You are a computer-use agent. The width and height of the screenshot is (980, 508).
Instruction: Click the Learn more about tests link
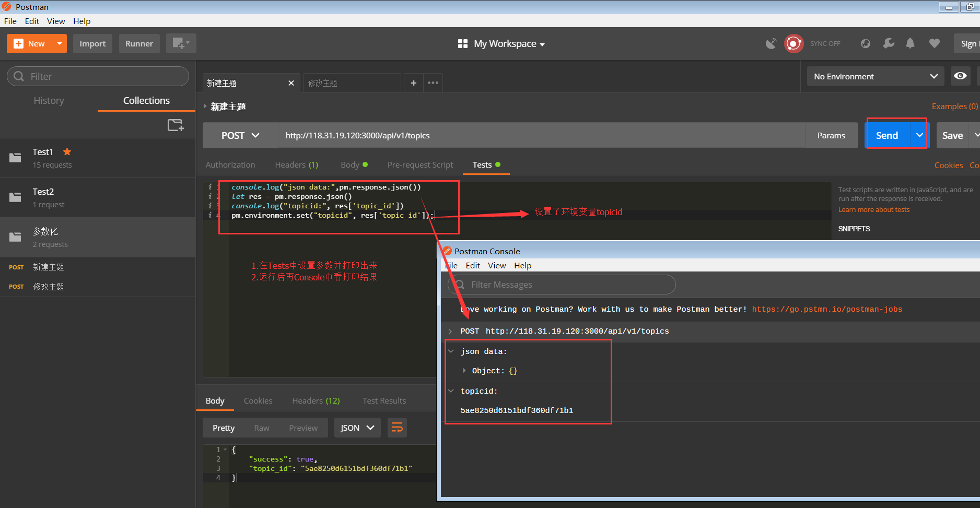[x=874, y=209]
